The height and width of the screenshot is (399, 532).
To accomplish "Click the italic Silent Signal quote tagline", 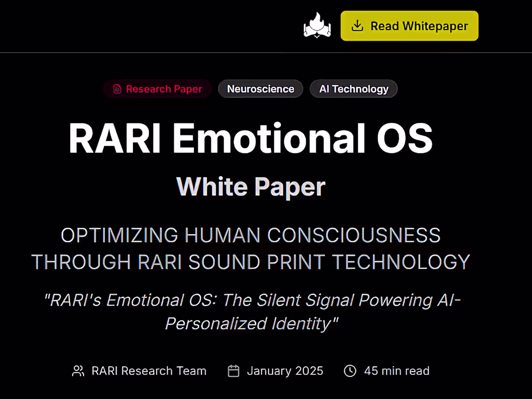I will pyautogui.click(x=251, y=311).
